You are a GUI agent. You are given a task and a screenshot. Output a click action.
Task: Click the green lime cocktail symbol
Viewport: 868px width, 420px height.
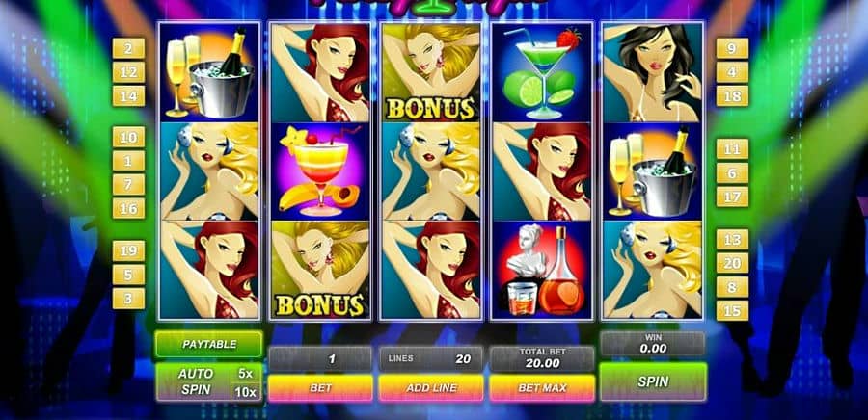click(x=542, y=72)
